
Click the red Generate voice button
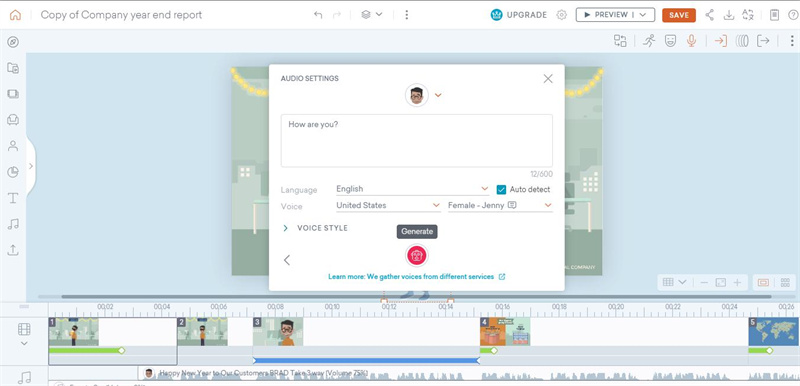pyautogui.click(x=417, y=255)
